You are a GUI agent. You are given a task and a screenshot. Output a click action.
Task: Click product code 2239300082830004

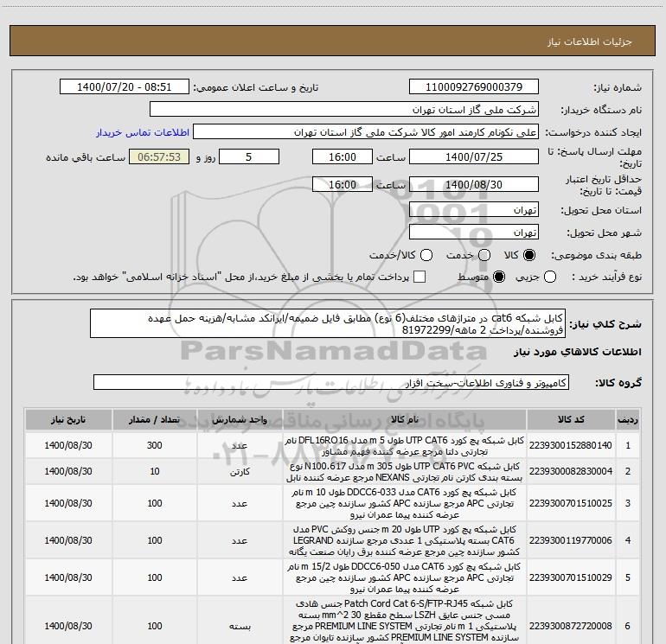coord(571,471)
